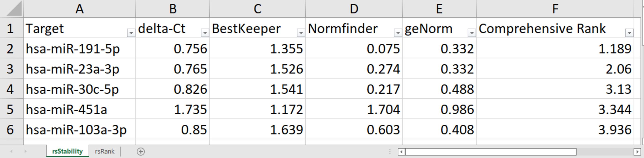Select Comprehensive Rank value 3.936

555,129
